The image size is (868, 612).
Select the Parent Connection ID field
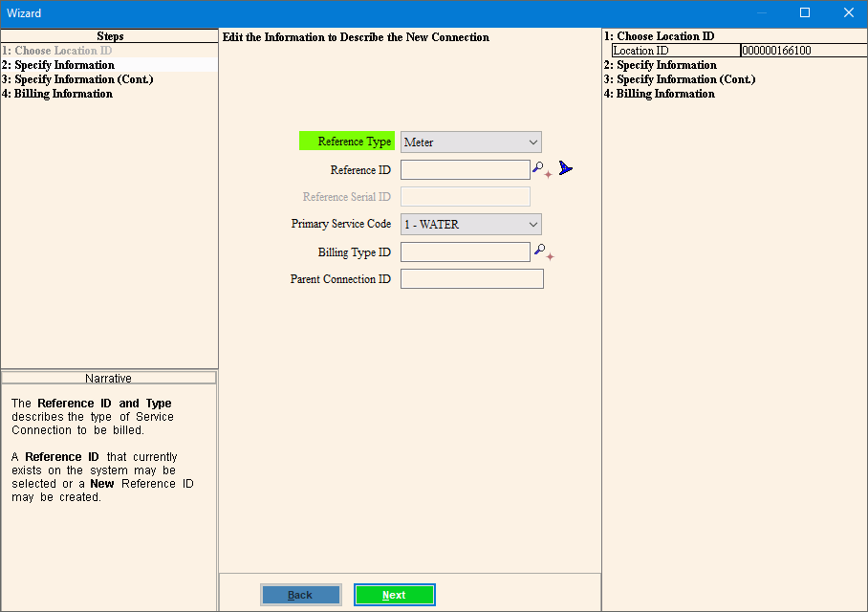coord(471,279)
